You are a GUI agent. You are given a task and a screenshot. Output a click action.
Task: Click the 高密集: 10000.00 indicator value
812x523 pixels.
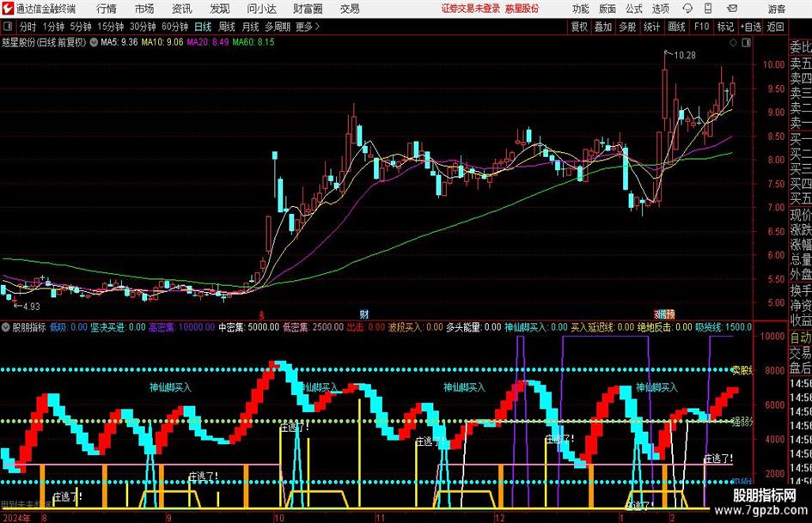coord(182,327)
